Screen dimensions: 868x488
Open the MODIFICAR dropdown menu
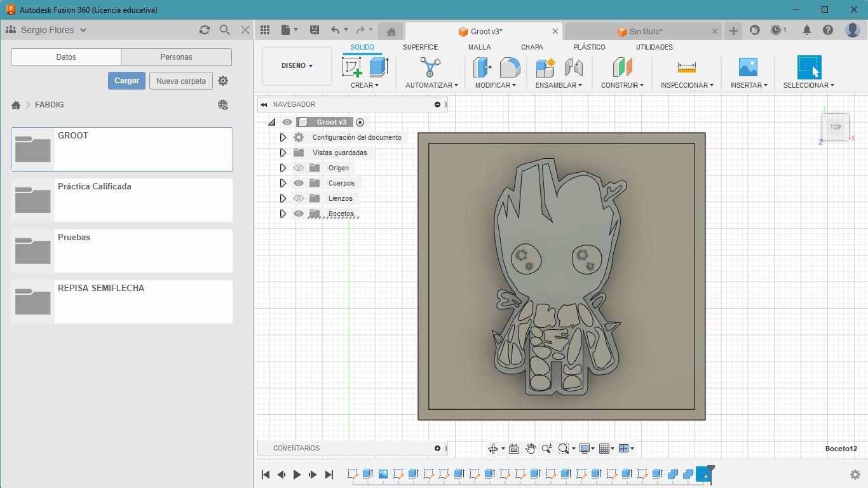point(495,85)
